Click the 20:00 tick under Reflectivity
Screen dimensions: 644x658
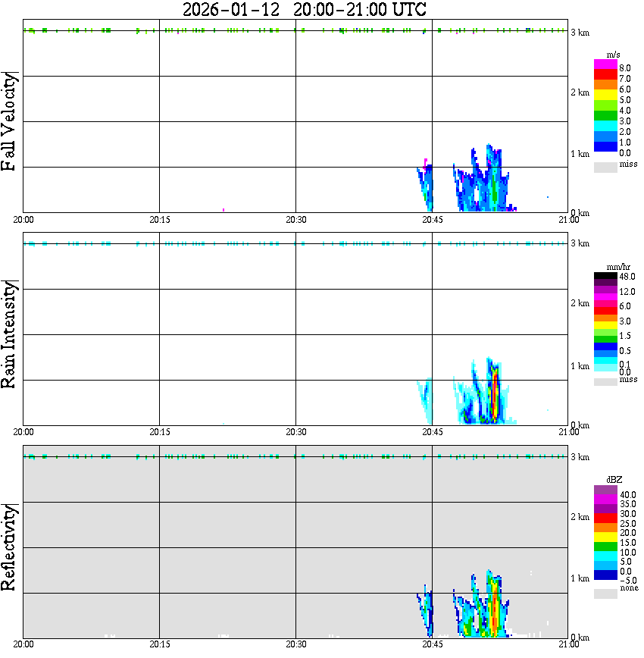point(23,644)
